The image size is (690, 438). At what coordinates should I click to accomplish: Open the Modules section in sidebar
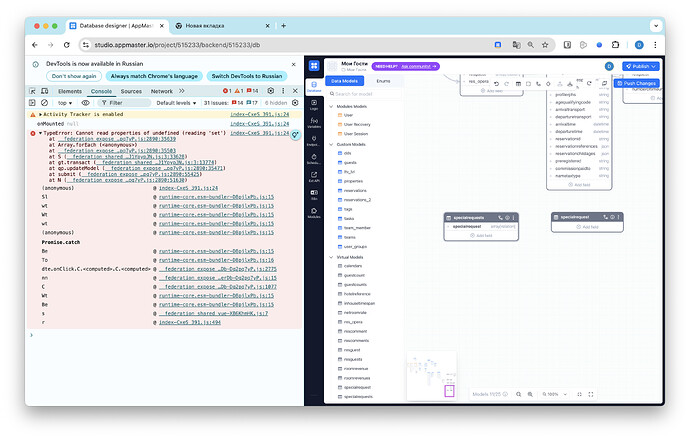pyautogui.click(x=314, y=213)
